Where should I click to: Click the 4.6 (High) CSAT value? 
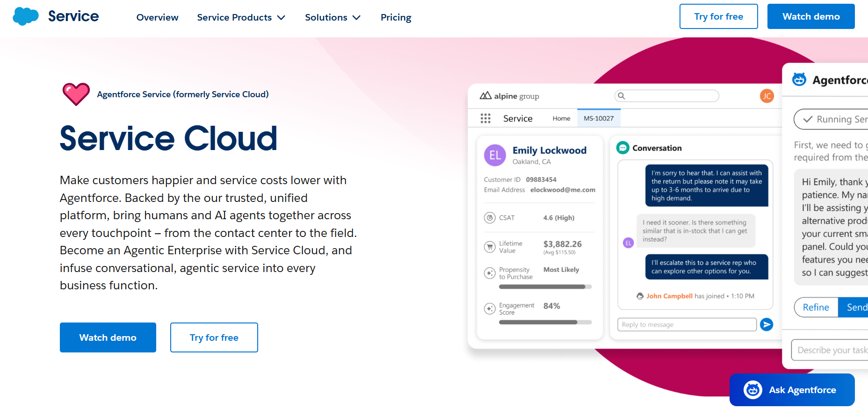(x=559, y=218)
